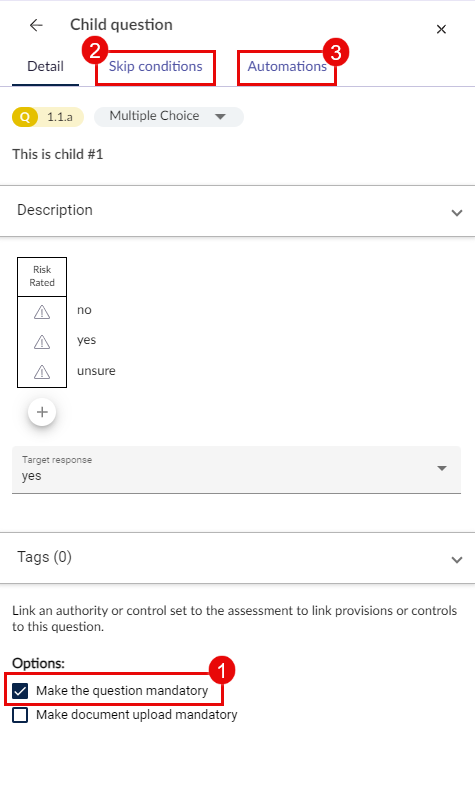Open the Target response dropdown
The height and width of the screenshot is (803, 475).
[236, 470]
